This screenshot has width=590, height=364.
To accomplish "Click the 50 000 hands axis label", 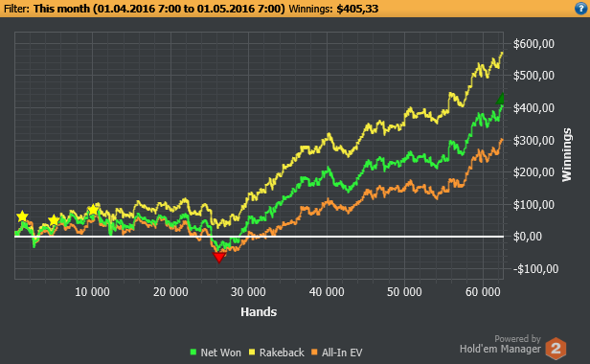I will point(404,292).
